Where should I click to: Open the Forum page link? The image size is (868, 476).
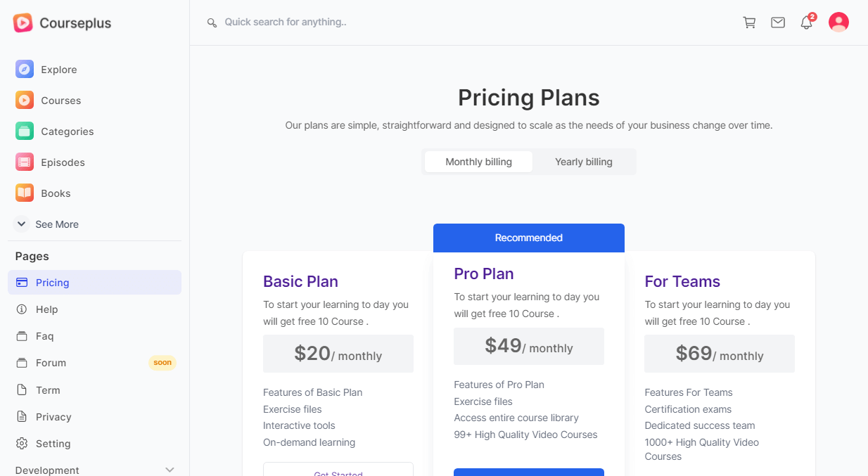[51, 363]
